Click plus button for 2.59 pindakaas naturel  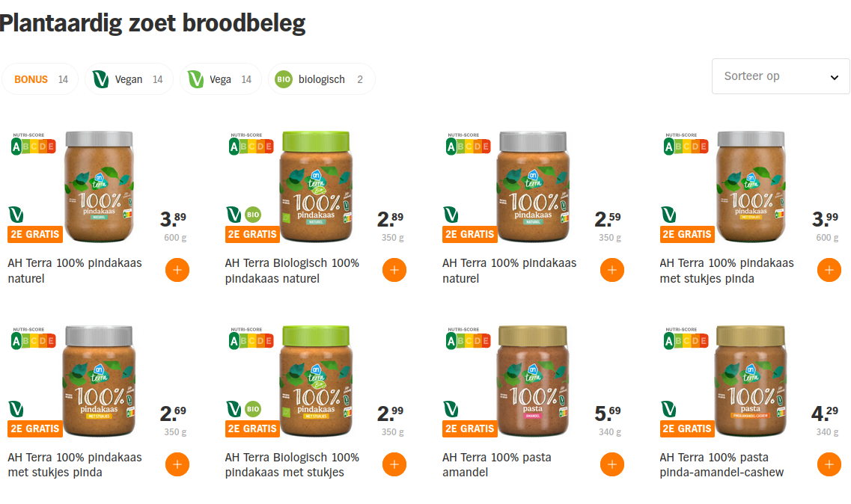point(611,270)
